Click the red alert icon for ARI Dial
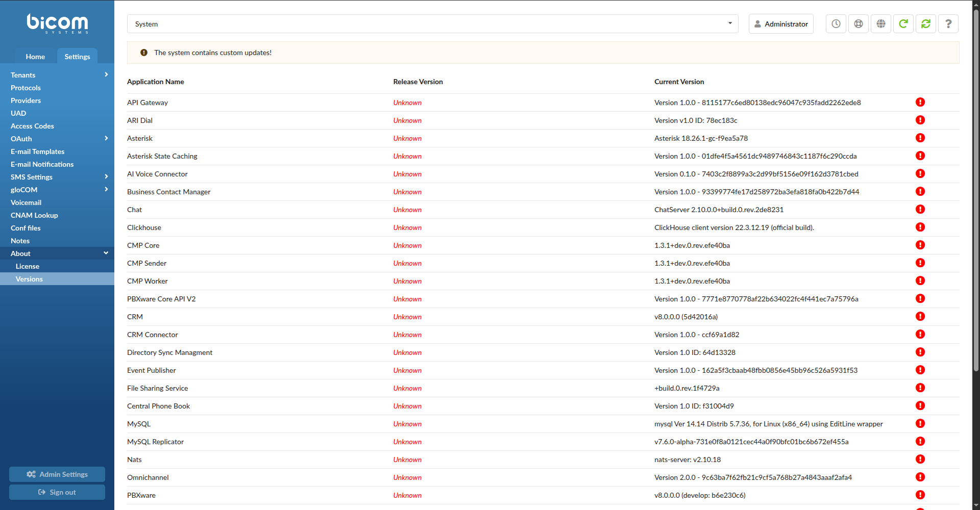Image resolution: width=980 pixels, height=510 pixels. (920, 120)
